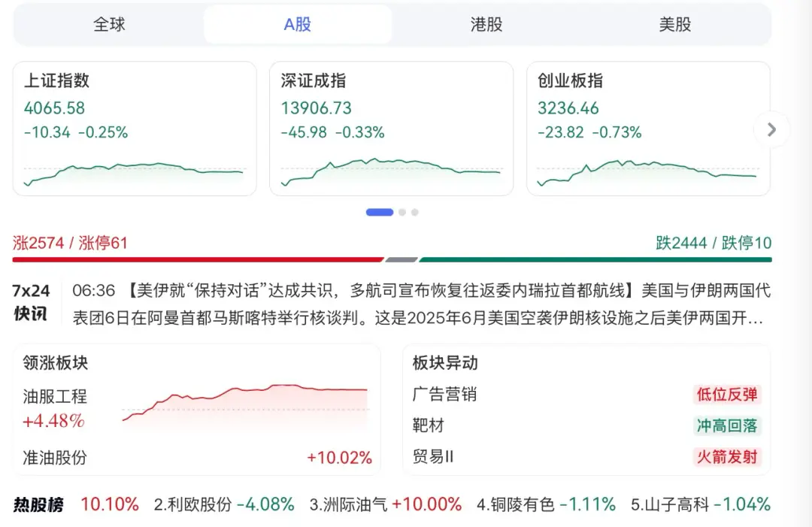
Task: View 创业板指 index details
Action: click(648, 128)
